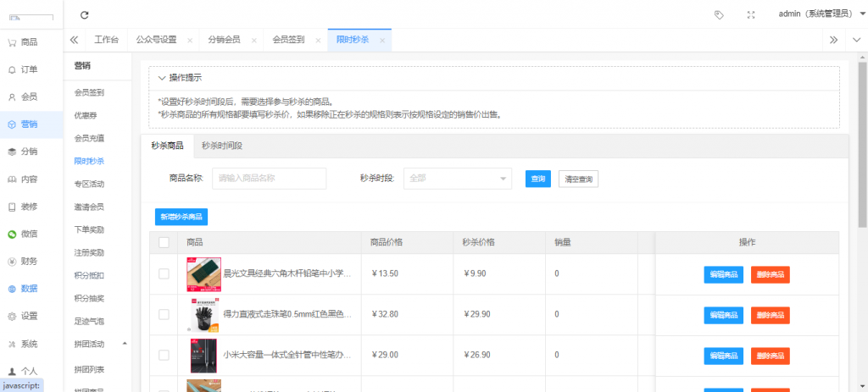Click 删除商品 for the first product
This screenshot has width=868, height=392.
770,273
